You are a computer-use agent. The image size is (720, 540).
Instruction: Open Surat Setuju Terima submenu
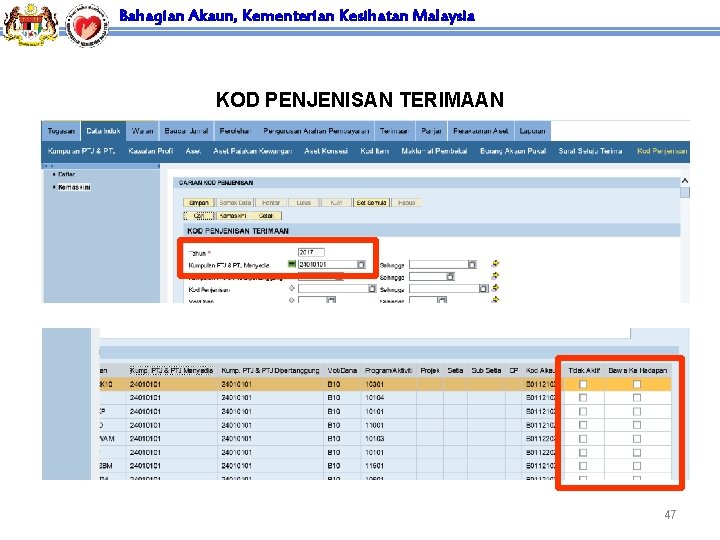click(590, 151)
